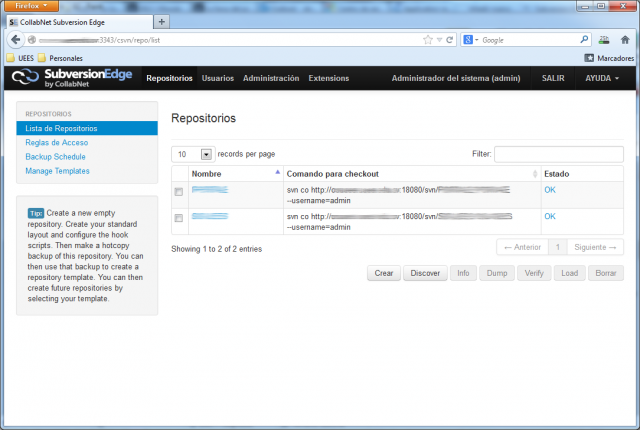Image resolution: width=640 pixels, height=430 pixels.
Task: Open the UEES bookmark folder
Action: (x=20, y=58)
